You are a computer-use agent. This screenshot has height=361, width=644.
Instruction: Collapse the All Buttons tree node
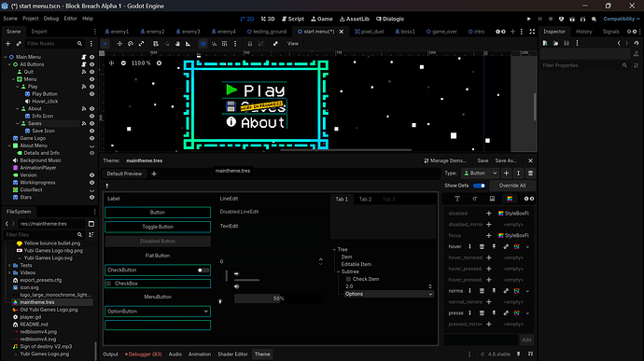9,64
